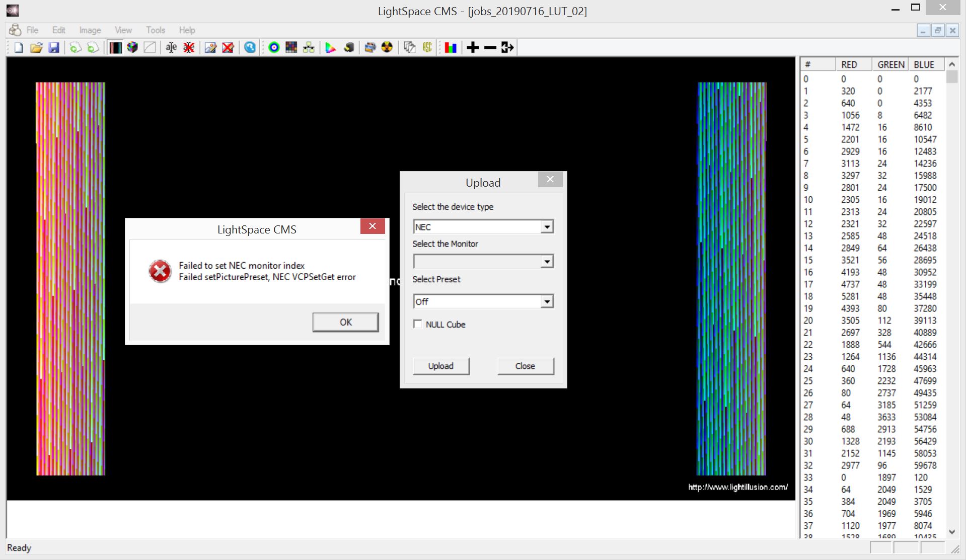Viewport: 966px width, 560px height.
Task: Select the diagonal curve graph icon
Action: coord(150,48)
